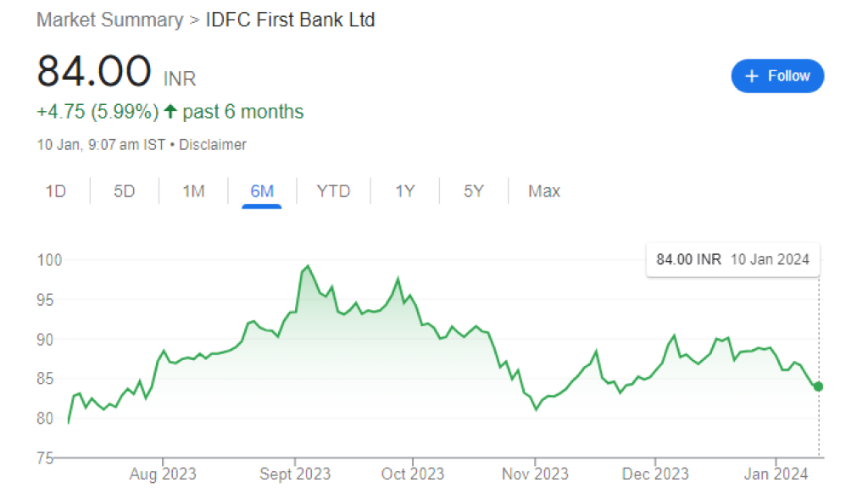Click the breadcrumb chevron after Market Summary
868x488 pixels.
(x=194, y=19)
